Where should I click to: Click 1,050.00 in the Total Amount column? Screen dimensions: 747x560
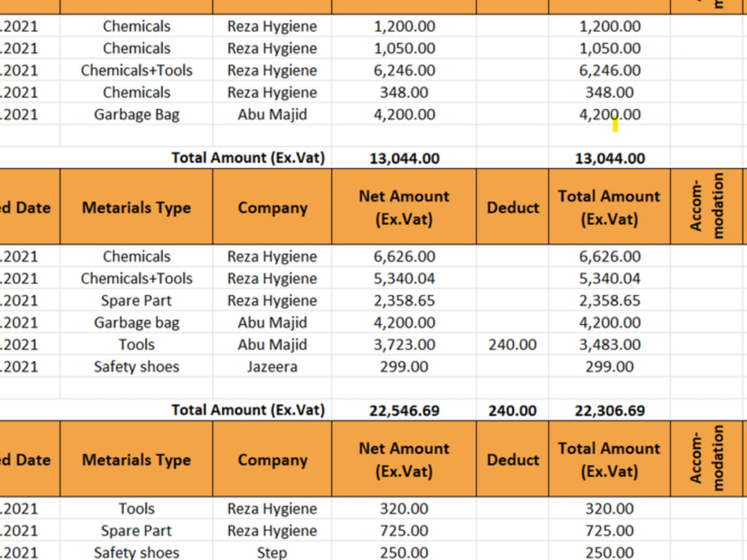(x=610, y=48)
